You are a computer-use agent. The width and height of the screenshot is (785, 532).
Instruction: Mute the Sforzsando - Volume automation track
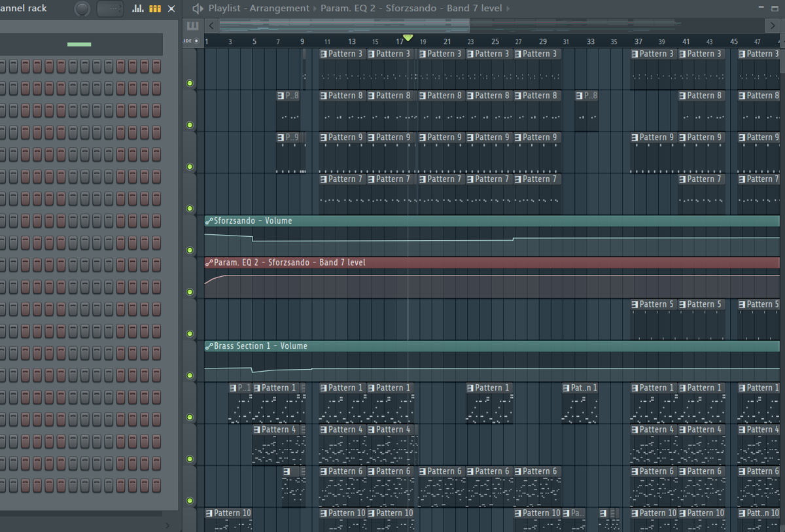coord(190,250)
